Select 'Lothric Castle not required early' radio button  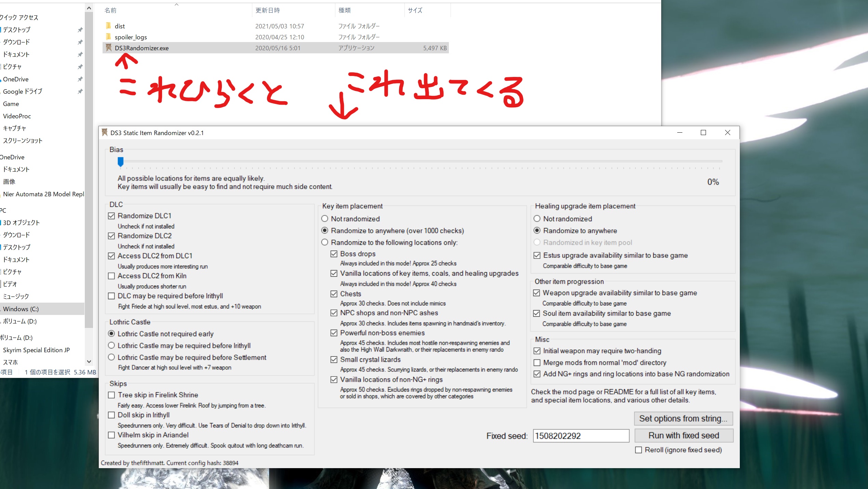click(113, 333)
